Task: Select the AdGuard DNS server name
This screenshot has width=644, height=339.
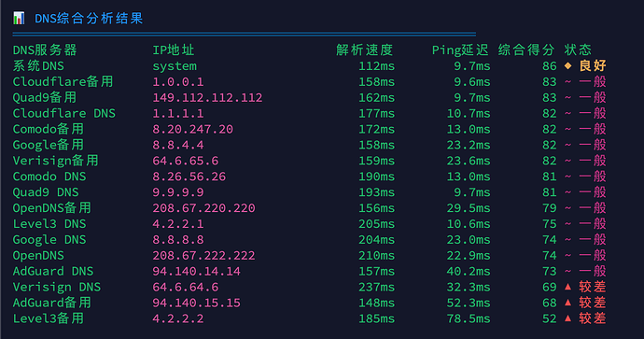Action: tap(53, 271)
